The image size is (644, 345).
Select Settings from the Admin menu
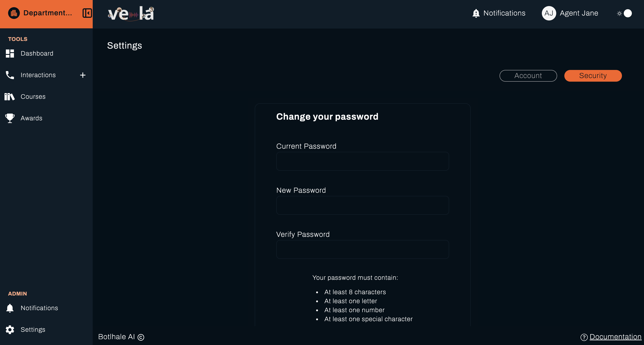click(33, 329)
